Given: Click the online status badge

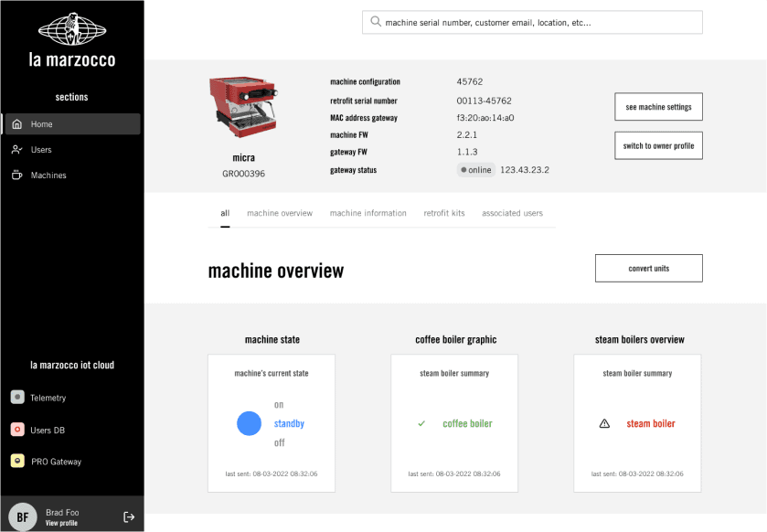Looking at the screenshot, I should tap(476, 170).
